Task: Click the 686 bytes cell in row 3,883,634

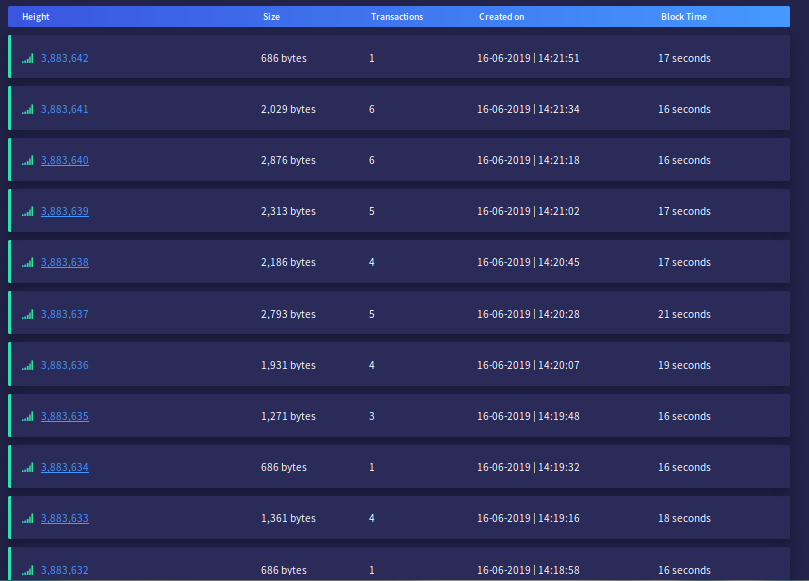Action: click(x=284, y=467)
